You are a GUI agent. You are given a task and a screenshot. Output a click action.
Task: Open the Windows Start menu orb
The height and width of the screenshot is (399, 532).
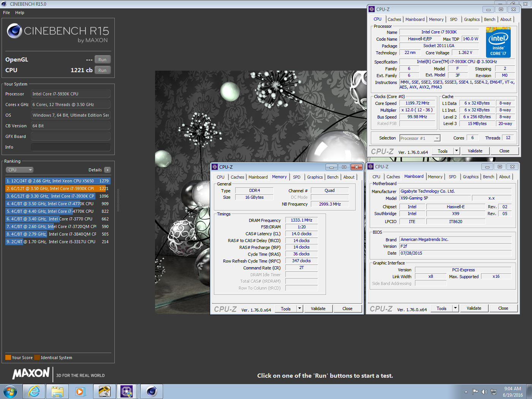(x=10, y=391)
